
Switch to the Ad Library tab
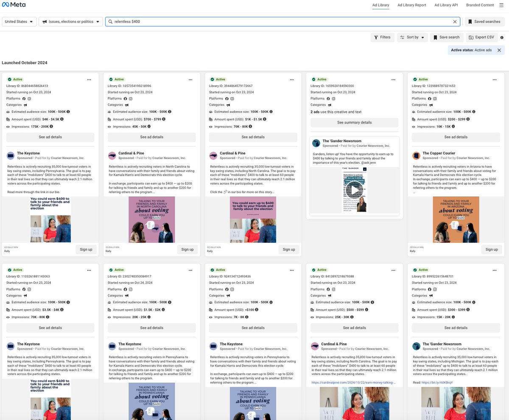click(x=380, y=5)
